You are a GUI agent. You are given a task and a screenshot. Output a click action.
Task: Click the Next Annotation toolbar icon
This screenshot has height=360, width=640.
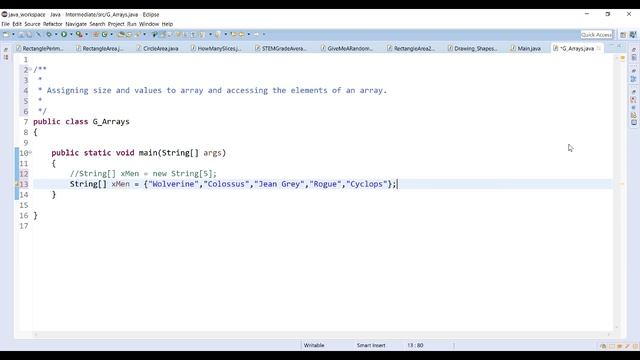pos(201,35)
